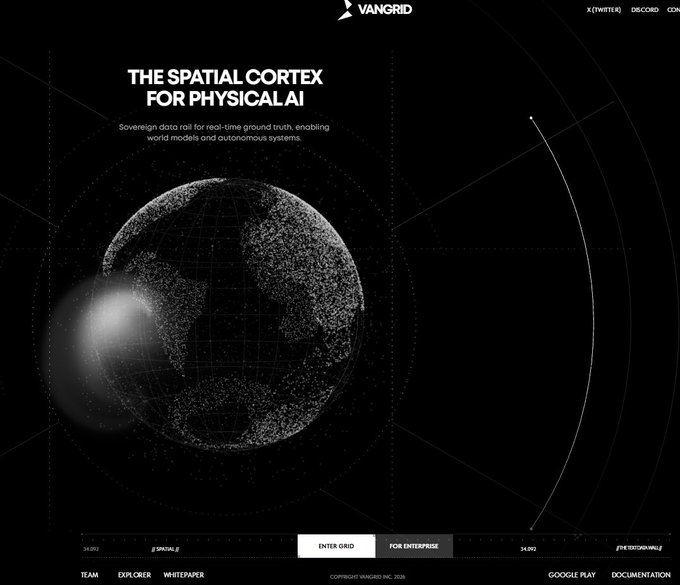
Task: Click the Enter Grid button
Action: [336, 546]
